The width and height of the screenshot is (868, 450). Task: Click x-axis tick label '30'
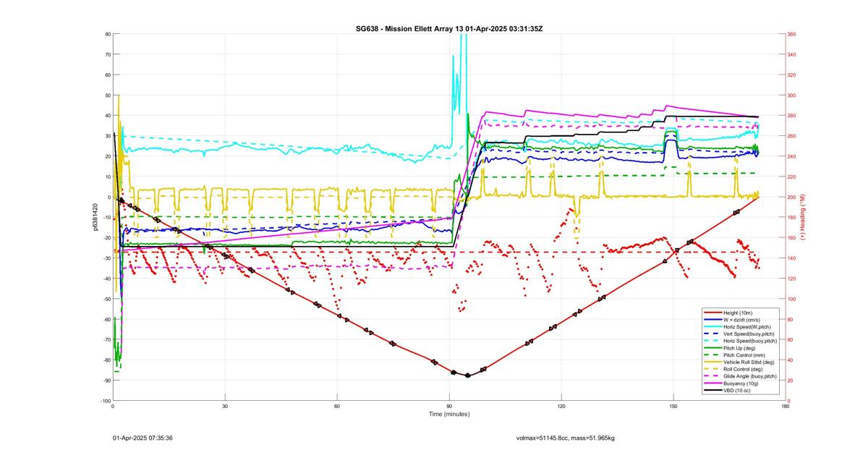(225, 407)
